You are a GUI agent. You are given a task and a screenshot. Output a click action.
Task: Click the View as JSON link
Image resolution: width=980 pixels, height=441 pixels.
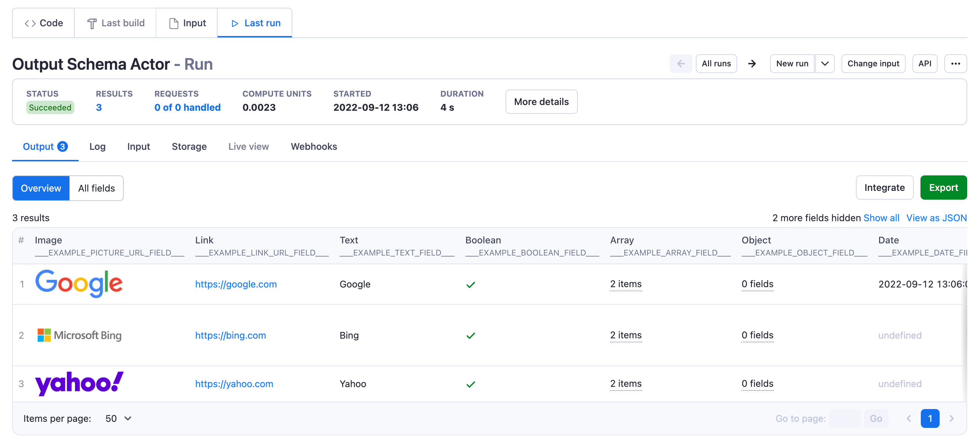[936, 218]
